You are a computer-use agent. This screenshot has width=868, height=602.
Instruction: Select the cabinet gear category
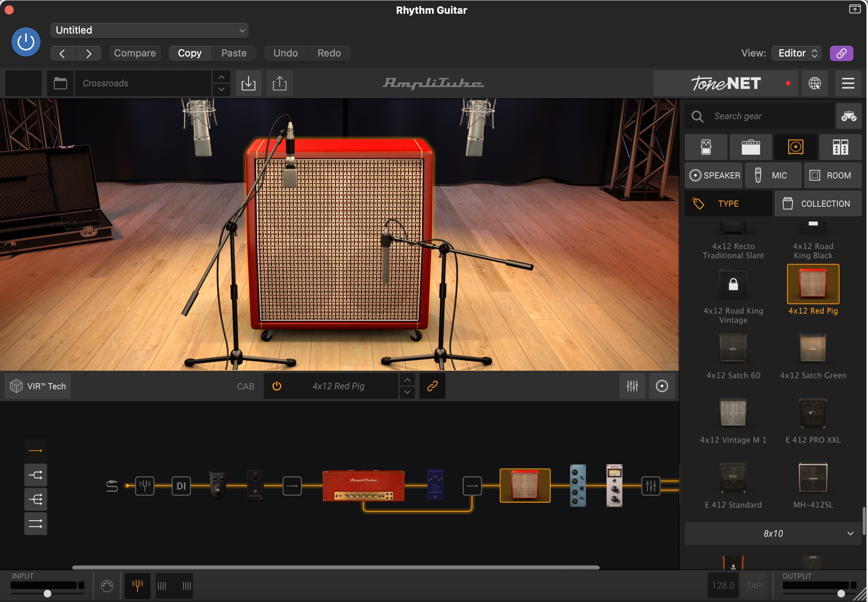(x=796, y=147)
